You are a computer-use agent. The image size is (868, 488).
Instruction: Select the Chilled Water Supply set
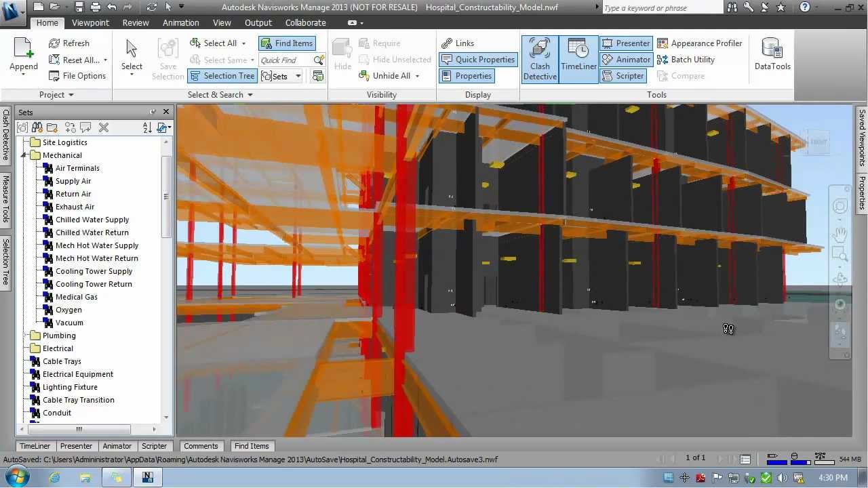tap(92, 220)
